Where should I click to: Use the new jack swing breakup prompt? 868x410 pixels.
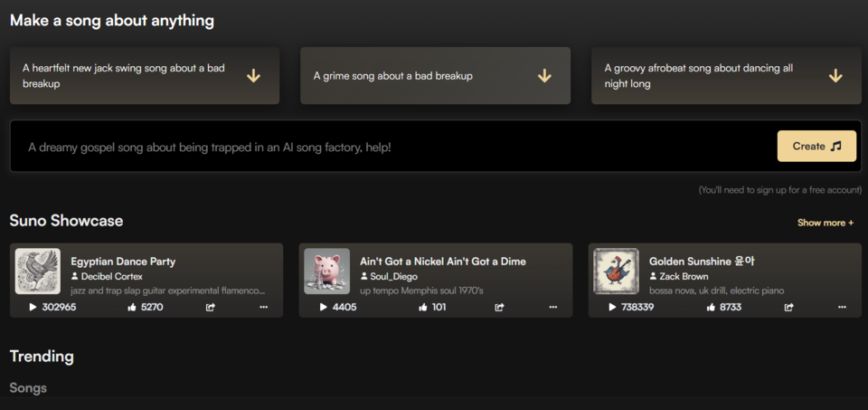click(145, 76)
